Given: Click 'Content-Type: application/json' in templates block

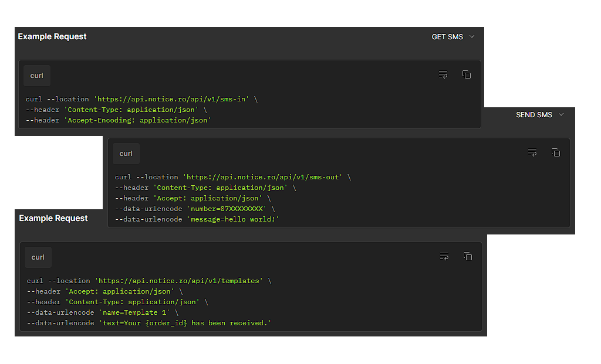Looking at the screenshot, I should (x=133, y=302).
